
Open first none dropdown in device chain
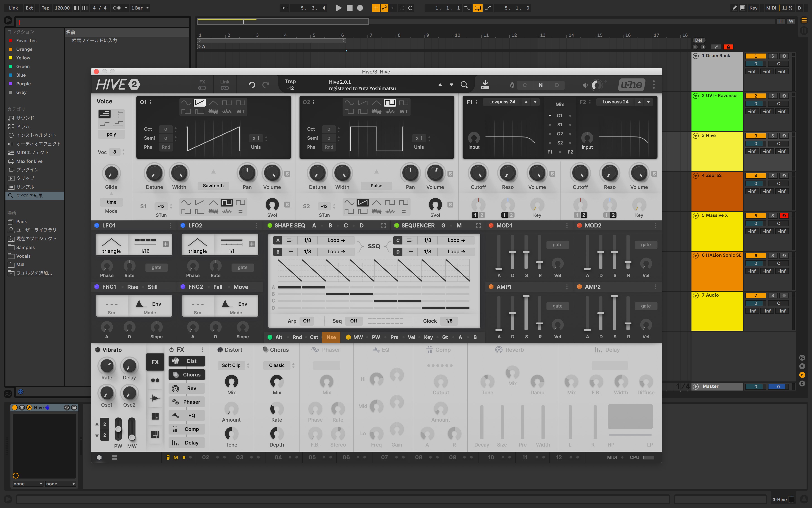[28, 484]
